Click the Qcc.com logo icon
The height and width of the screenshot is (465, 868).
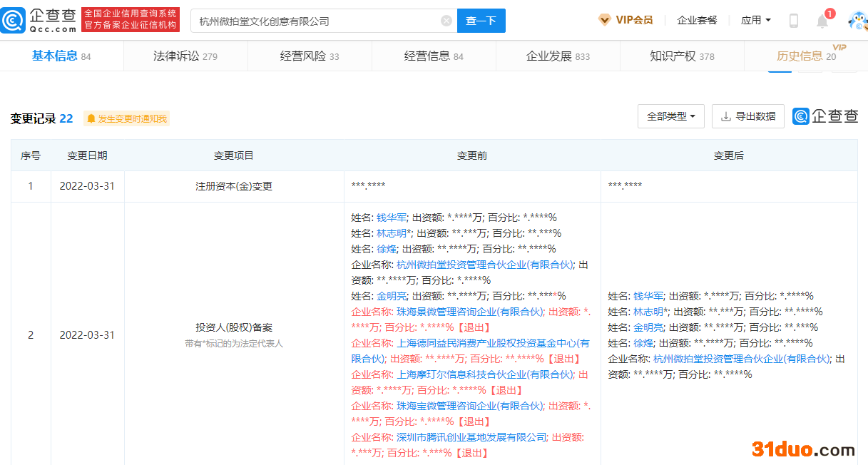(x=15, y=20)
